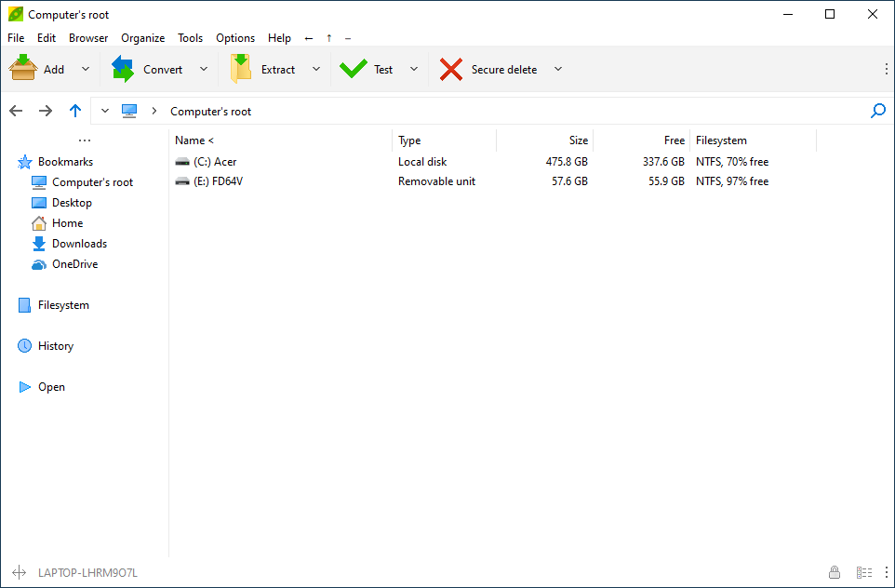
Task: Open the toolbar overflow vertical dots
Action: (886, 69)
